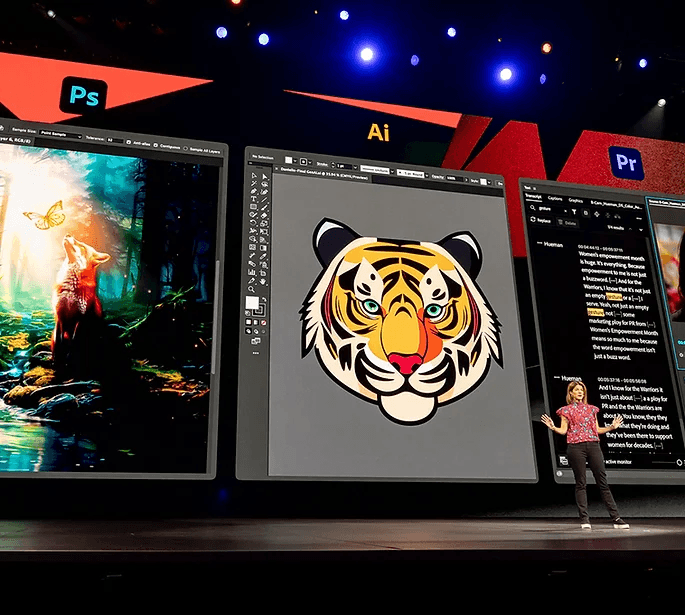Choose the Eraser tool in Illustrator
Image resolution: width=685 pixels, height=615 pixels.
point(264,215)
